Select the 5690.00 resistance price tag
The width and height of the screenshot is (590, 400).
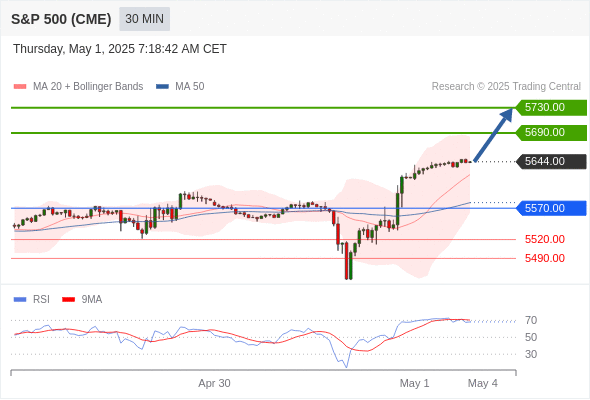[x=551, y=133]
